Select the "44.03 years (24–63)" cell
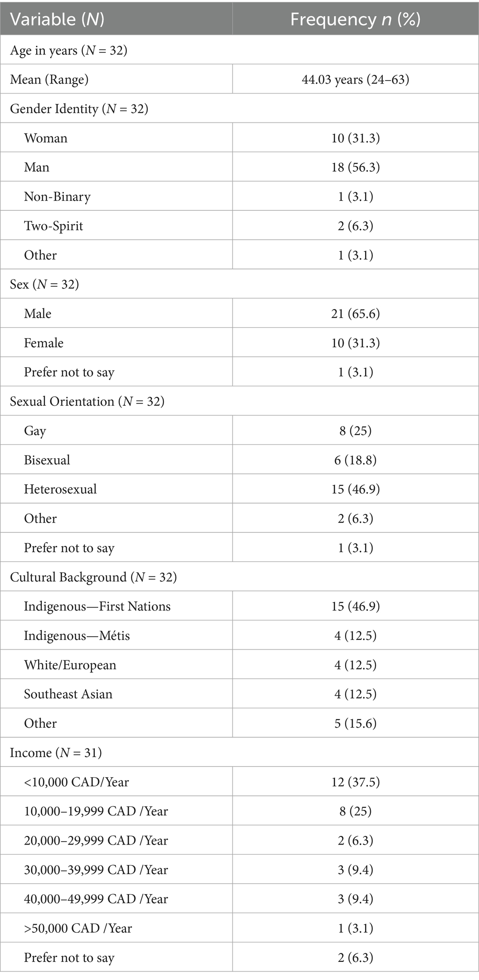Screen dimensions: 479x980 pyautogui.click(x=355, y=79)
